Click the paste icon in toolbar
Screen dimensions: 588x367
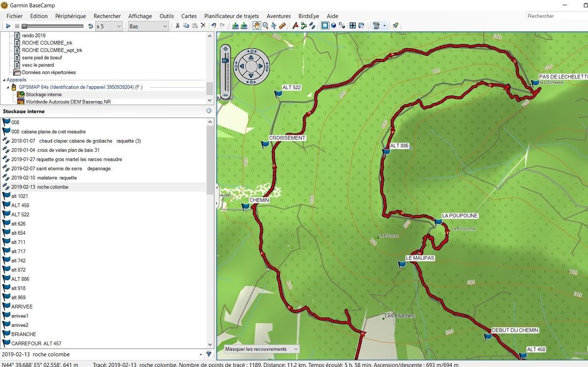195,25
